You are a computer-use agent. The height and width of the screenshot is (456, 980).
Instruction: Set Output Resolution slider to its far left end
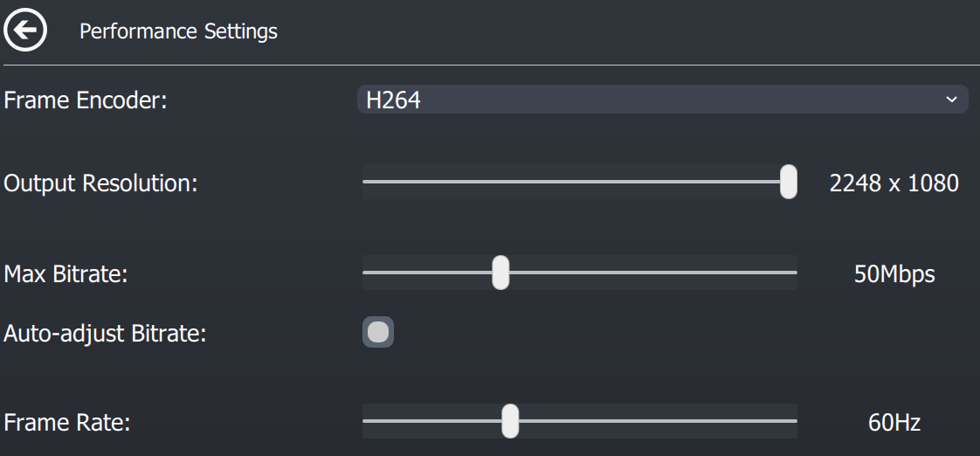[x=364, y=182]
